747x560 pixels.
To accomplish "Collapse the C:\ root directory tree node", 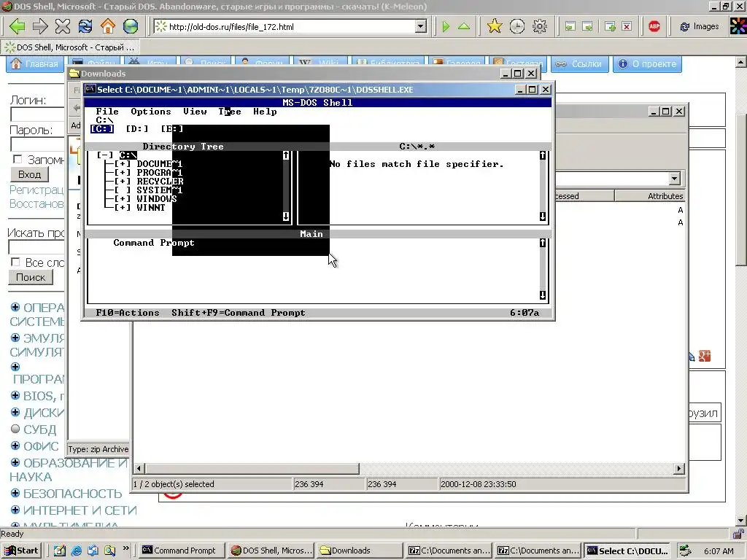I will (x=105, y=155).
